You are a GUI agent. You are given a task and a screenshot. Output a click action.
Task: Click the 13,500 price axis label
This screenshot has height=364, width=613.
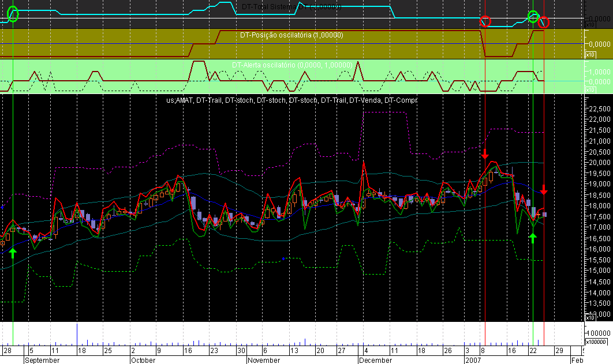(x=599, y=303)
